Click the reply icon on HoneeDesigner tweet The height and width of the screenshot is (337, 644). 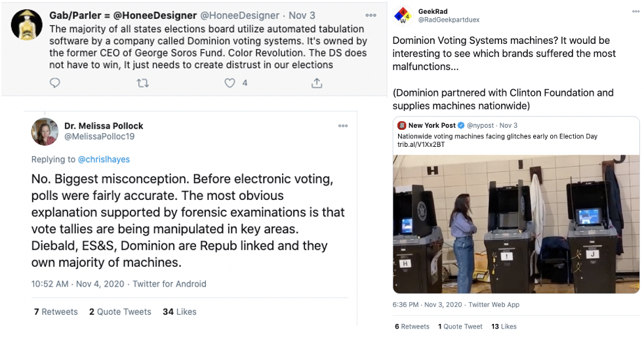54,83
